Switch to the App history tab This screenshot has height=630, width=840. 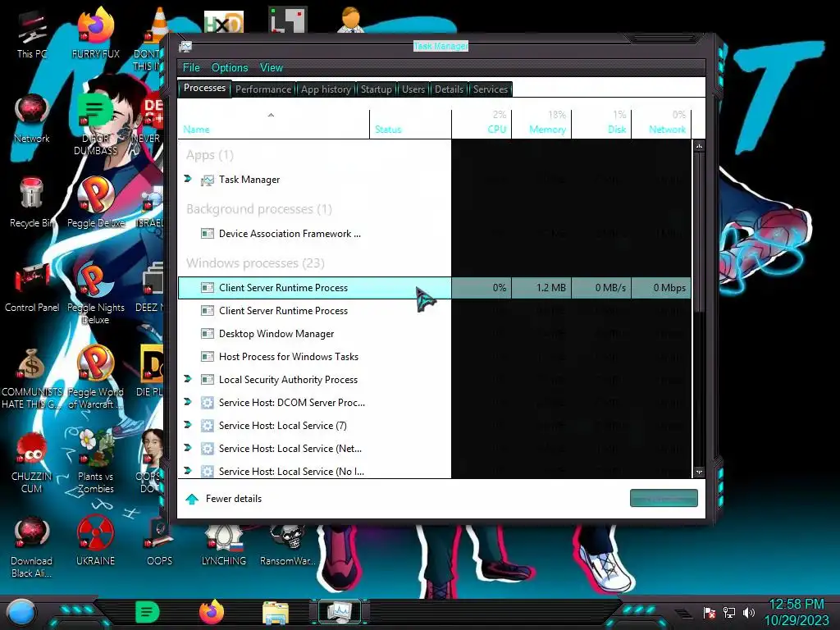point(326,89)
